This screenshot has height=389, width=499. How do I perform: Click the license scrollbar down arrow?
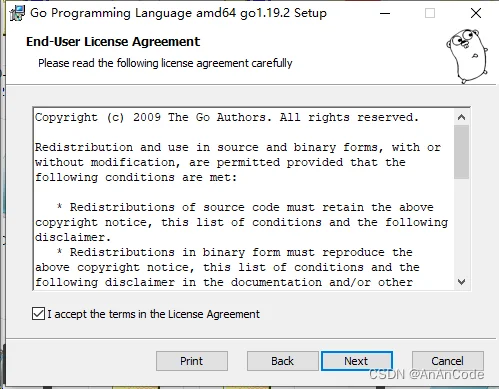point(461,282)
